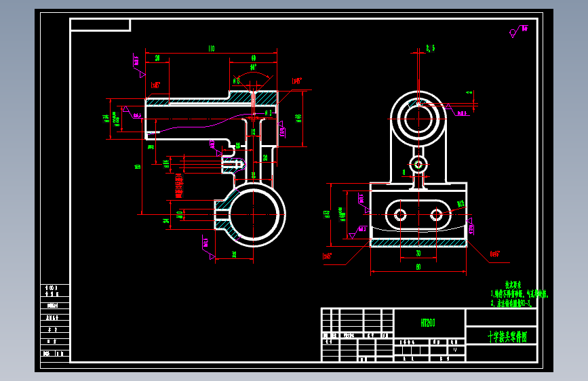
Task: Select the 技术要求 heading text
Action: [513, 285]
